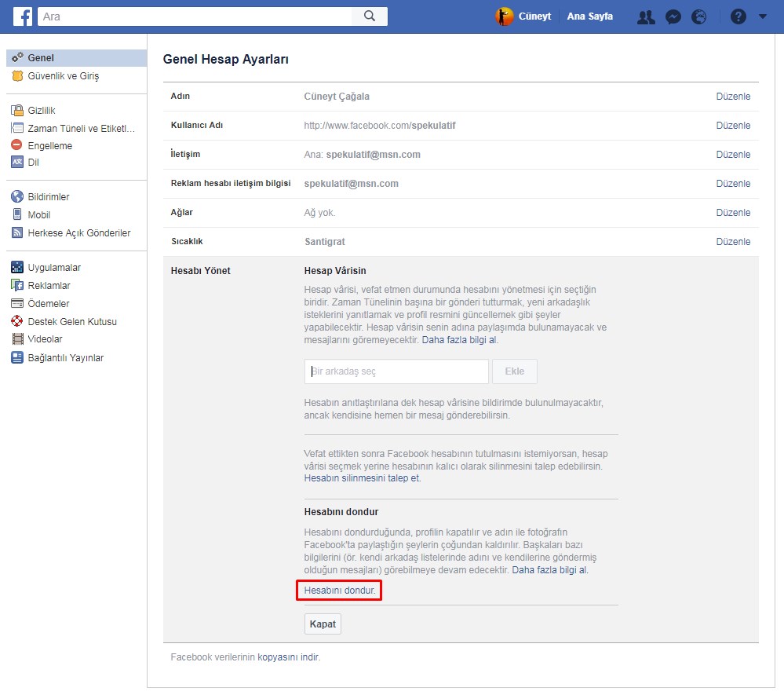Expand the account dropdown arrow
784x695 pixels.
pyautogui.click(x=763, y=16)
